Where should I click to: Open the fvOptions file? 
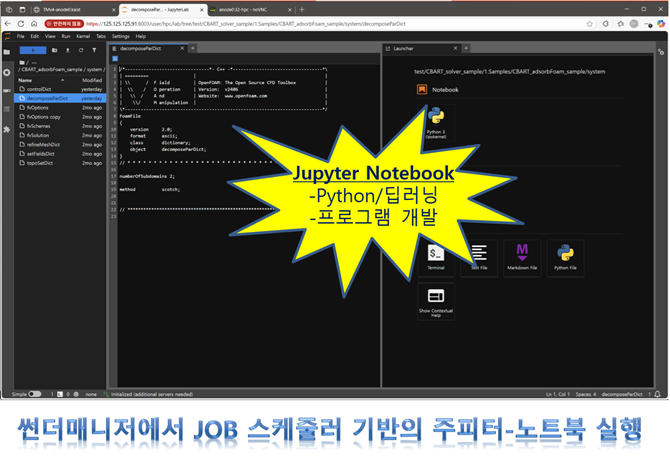pyautogui.click(x=60, y=108)
